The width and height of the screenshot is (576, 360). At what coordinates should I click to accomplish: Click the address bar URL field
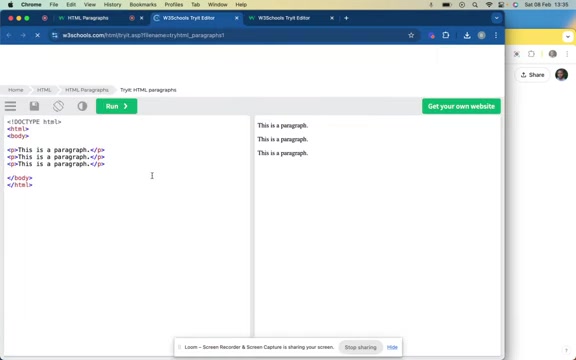tap(228, 35)
